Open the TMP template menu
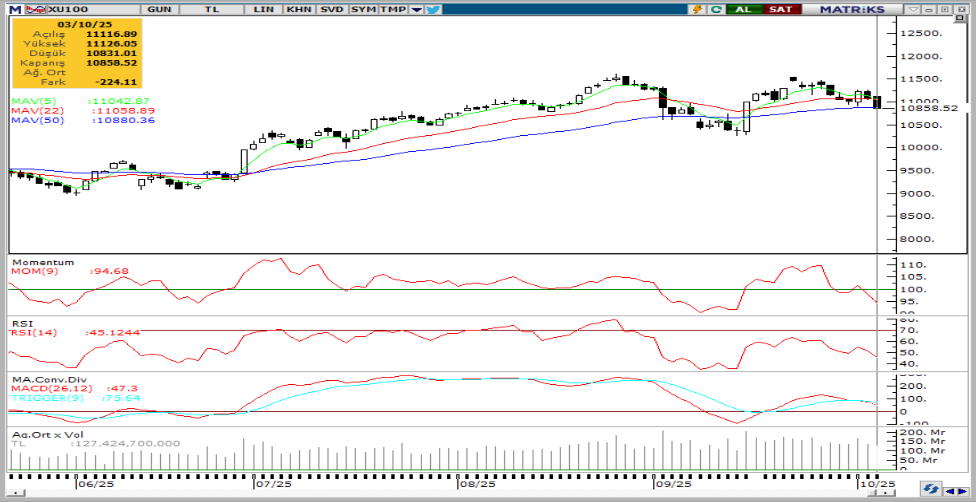Screen dimensions: 976x502 coord(392,9)
